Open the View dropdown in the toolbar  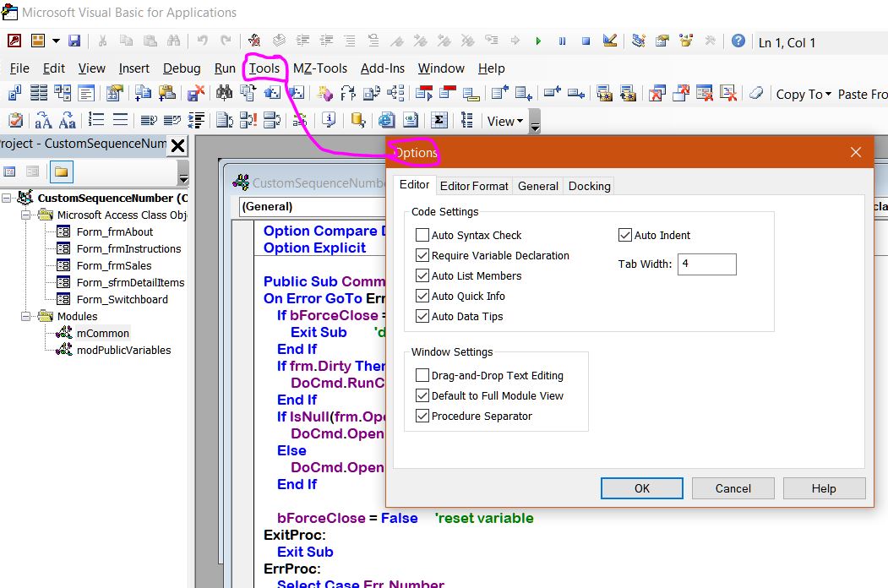pyautogui.click(x=504, y=121)
